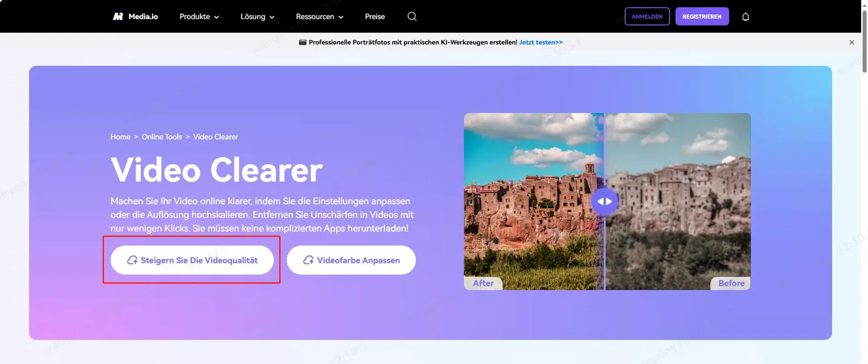Screen dimensions: 868x364
Task: Click the After label on the preview
Action: [x=483, y=283]
